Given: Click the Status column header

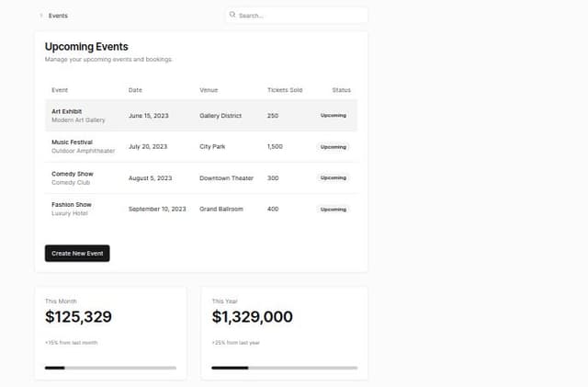Looking at the screenshot, I should click(341, 90).
